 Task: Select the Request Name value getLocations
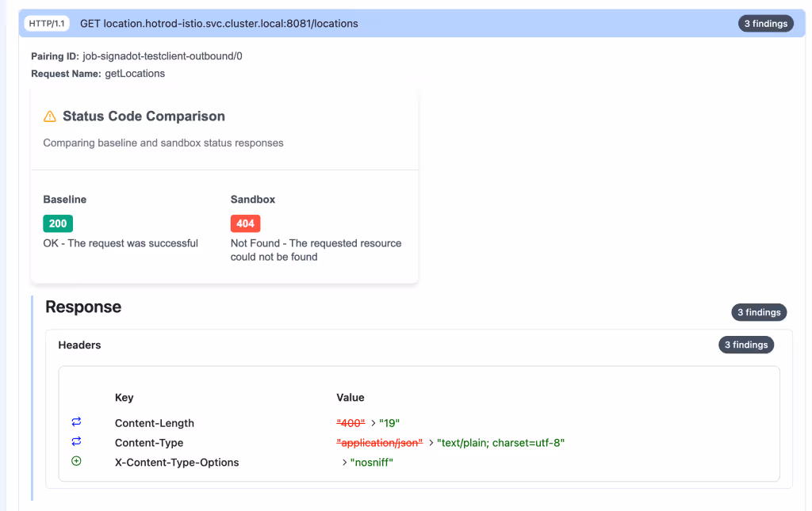(135, 74)
